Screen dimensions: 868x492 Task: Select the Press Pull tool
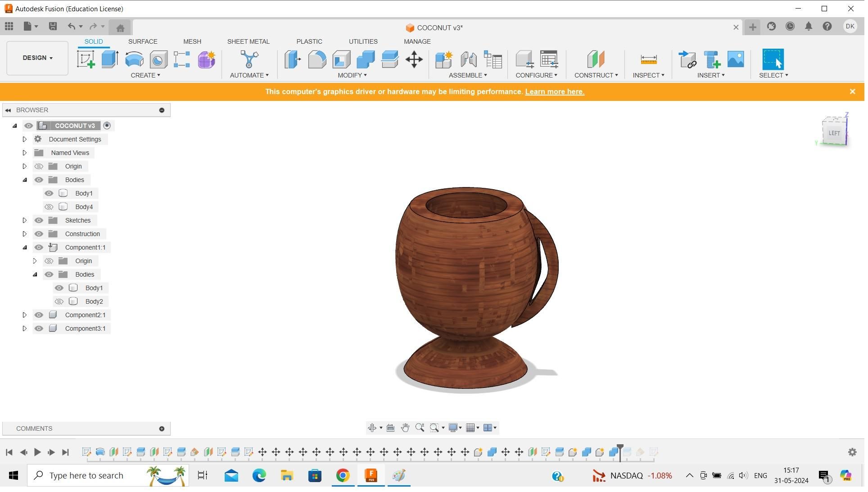pos(293,59)
